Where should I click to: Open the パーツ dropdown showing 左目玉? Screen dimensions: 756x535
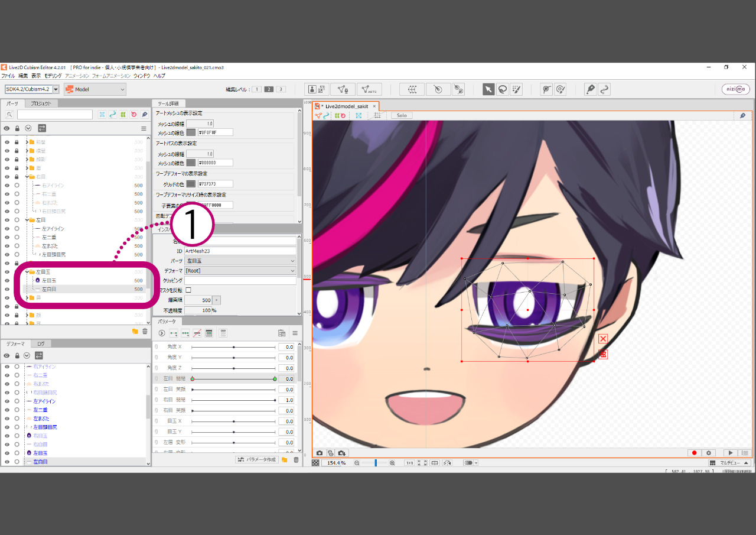pos(240,261)
